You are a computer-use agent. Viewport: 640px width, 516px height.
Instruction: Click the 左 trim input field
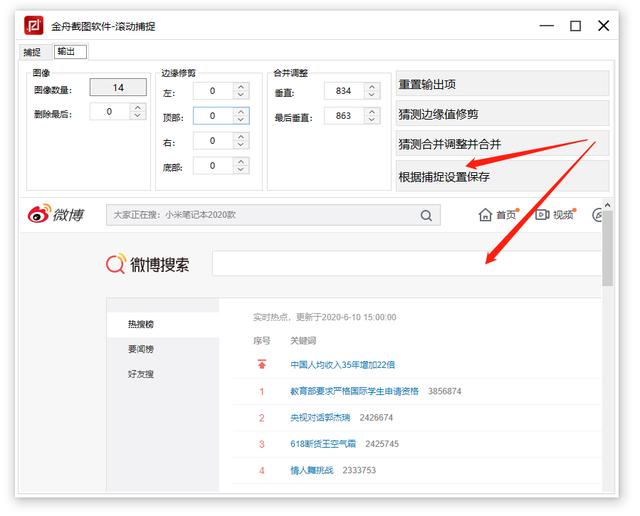213,91
